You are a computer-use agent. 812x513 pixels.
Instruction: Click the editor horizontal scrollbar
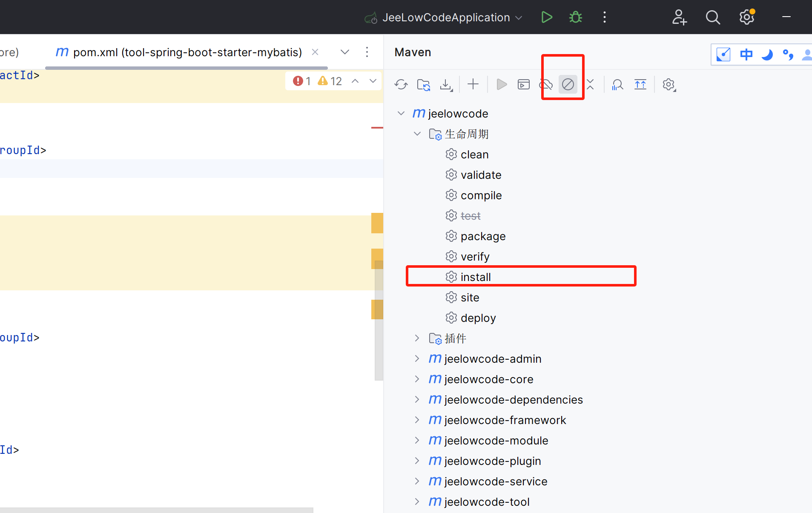tap(156, 510)
